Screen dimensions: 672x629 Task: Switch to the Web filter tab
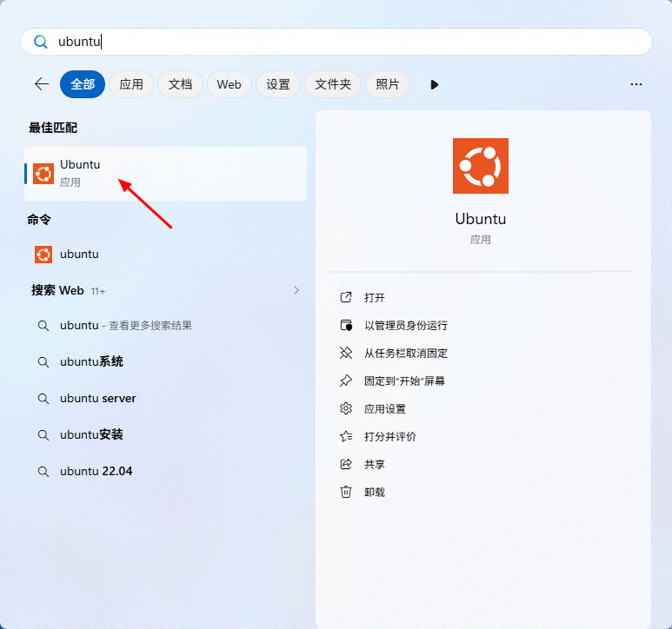pos(229,84)
